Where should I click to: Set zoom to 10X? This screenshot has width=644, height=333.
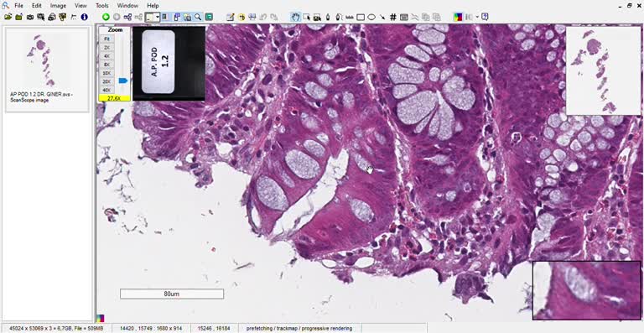(106, 73)
